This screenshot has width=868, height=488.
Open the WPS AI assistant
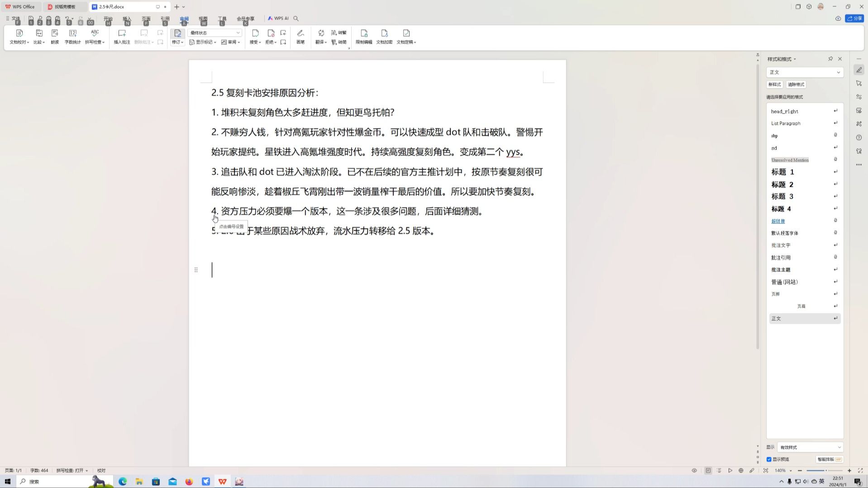click(278, 19)
